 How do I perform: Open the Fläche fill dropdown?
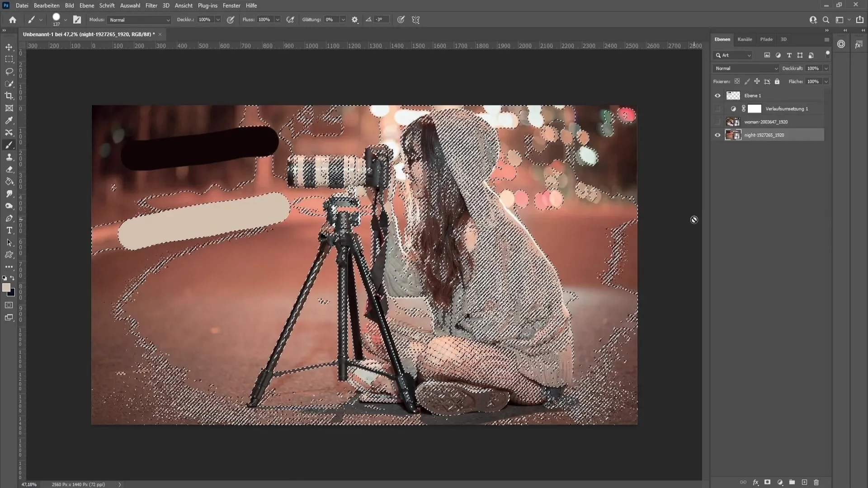(826, 81)
